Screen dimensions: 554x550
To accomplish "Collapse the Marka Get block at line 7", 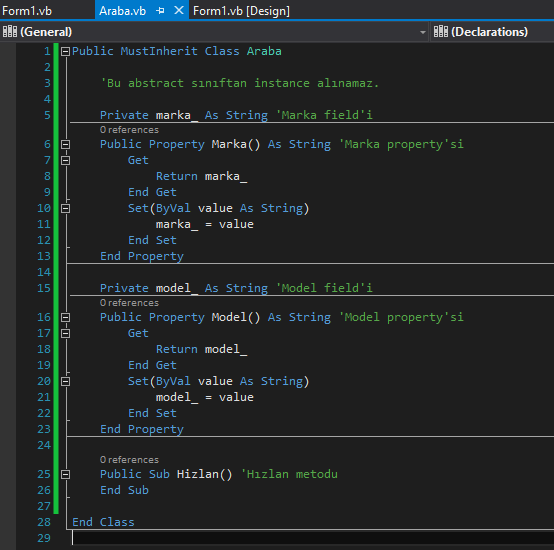I will (65, 161).
